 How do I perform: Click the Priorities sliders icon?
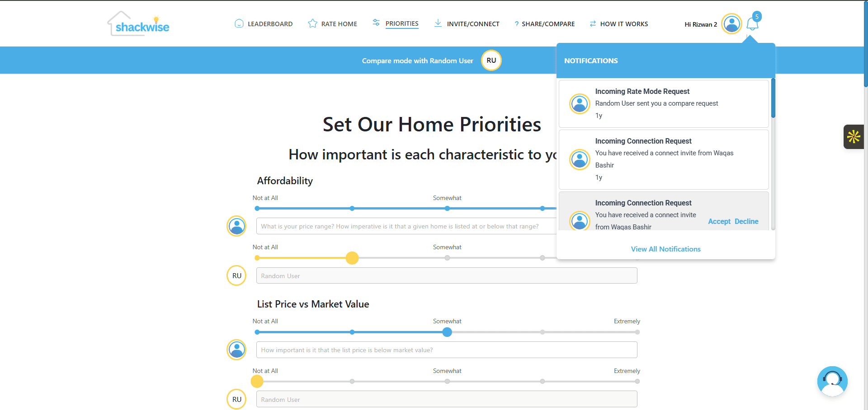pyautogui.click(x=376, y=23)
